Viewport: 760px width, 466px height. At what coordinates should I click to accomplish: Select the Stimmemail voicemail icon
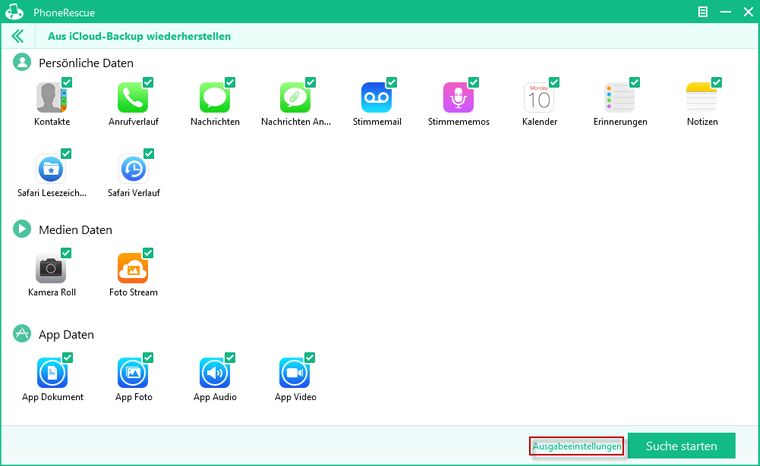(376, 97)
